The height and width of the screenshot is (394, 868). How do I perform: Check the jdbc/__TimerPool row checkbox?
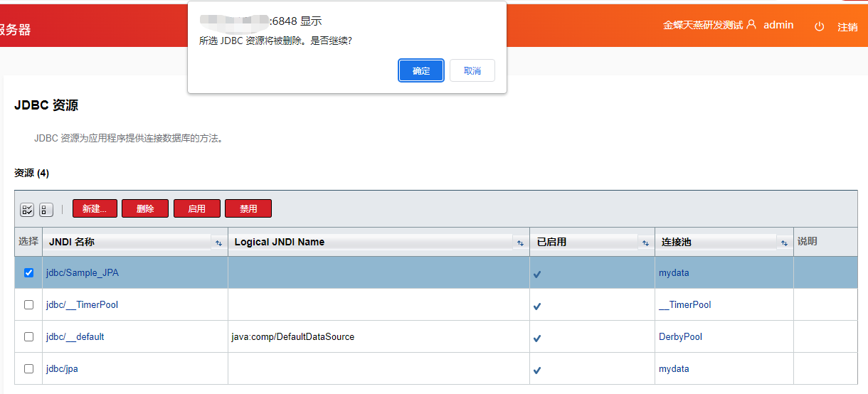(29, 304)
